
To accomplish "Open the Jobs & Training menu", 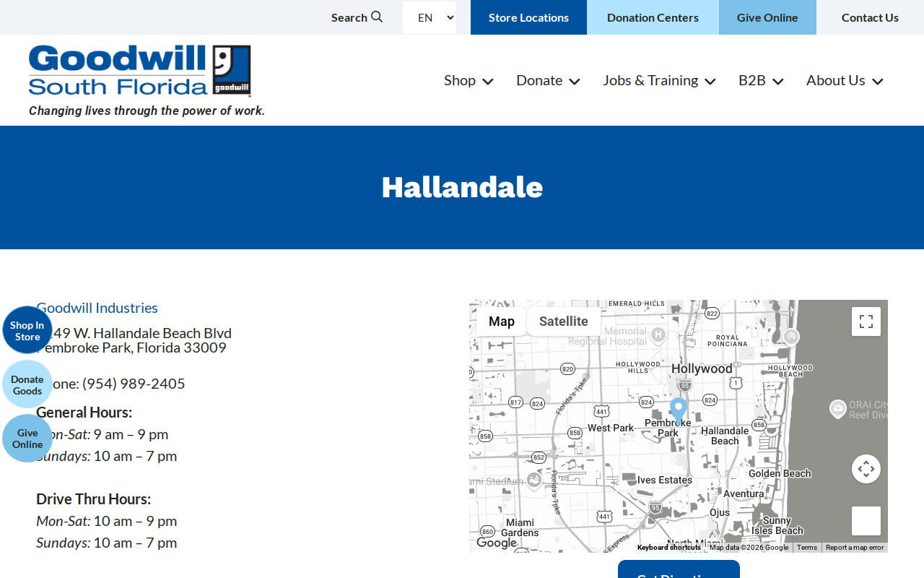I will pos(650,80).
